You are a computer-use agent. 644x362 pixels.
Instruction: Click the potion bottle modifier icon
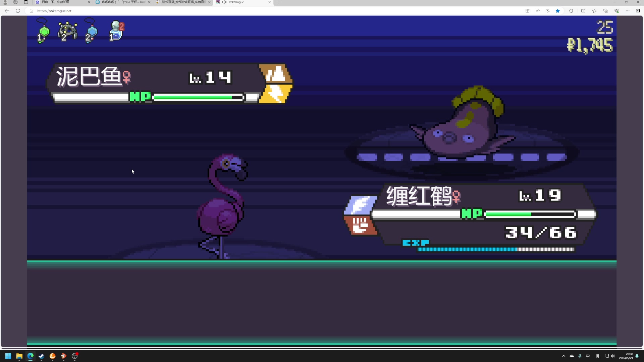[x=117, y=31]
